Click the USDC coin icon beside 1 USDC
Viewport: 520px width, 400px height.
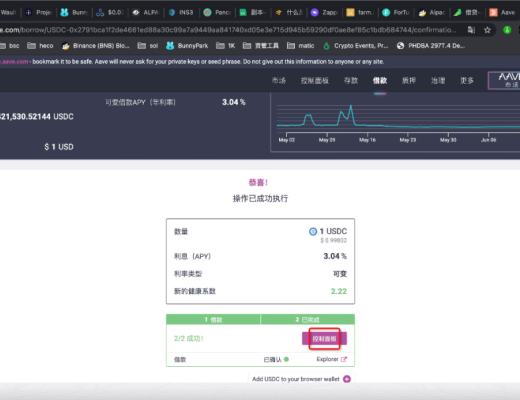313,231
